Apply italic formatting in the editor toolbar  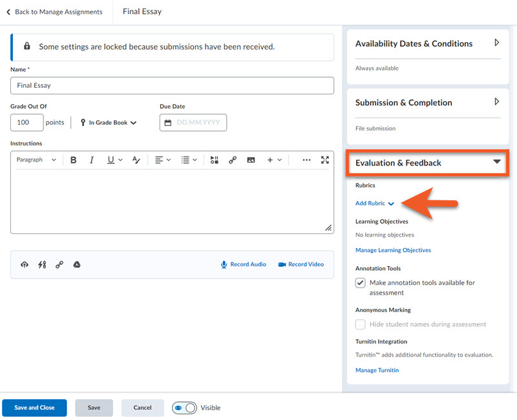[x=91, y=160]
